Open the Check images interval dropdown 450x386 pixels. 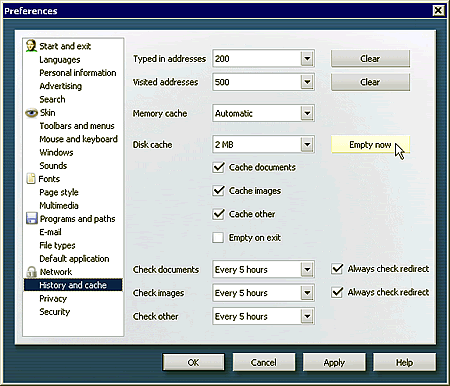[x=307, y=293]
